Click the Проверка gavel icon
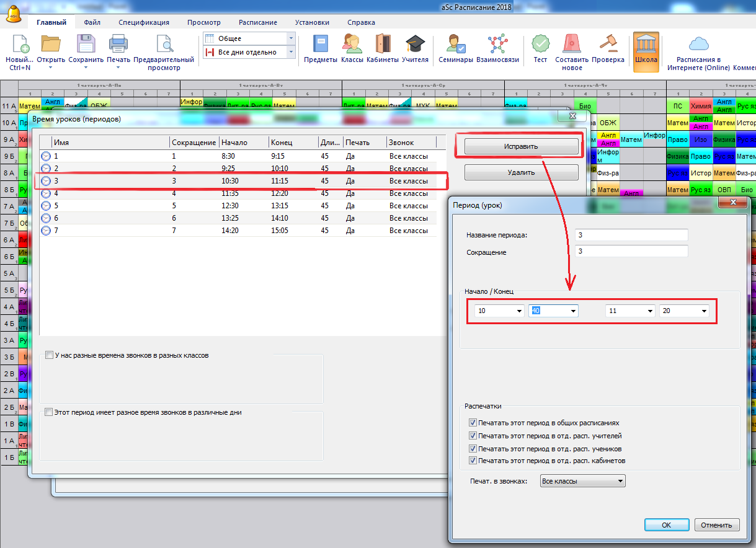Viewport: 756px width, 548px height. [x=607, y=45]
